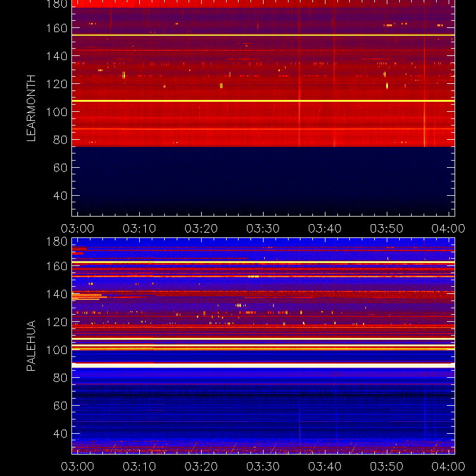Select the 60 tick label on PALEHUA plot

pyautogui.click(x=60, y=406)
